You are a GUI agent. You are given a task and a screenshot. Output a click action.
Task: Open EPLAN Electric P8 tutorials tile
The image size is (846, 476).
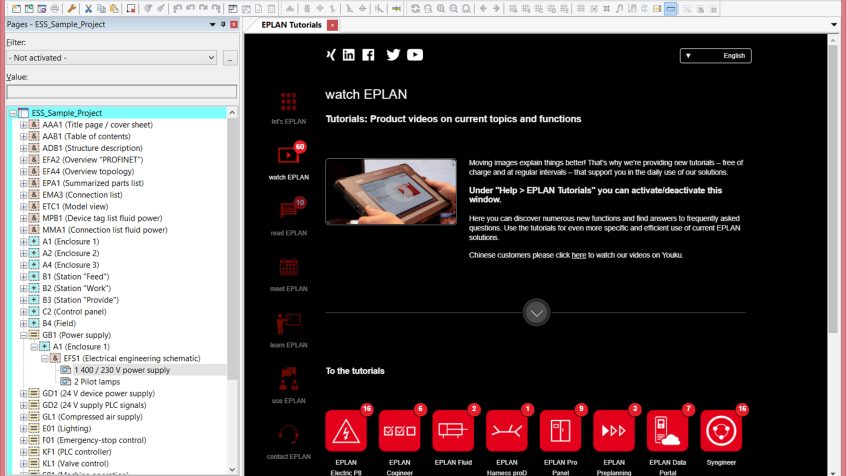(x=346, y=430)
